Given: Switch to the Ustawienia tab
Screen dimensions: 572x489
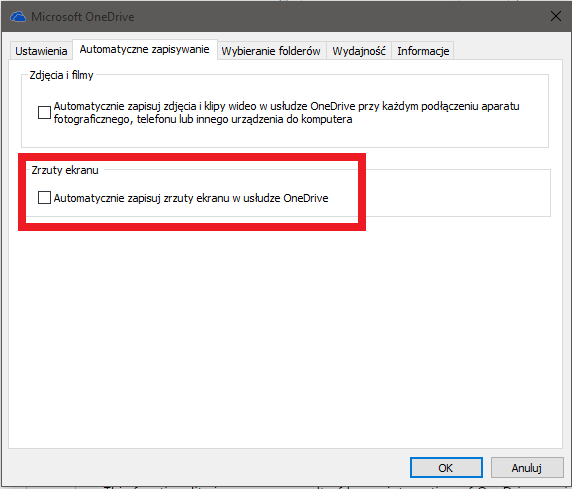Looking at the screenshot, I should point(41,51).
